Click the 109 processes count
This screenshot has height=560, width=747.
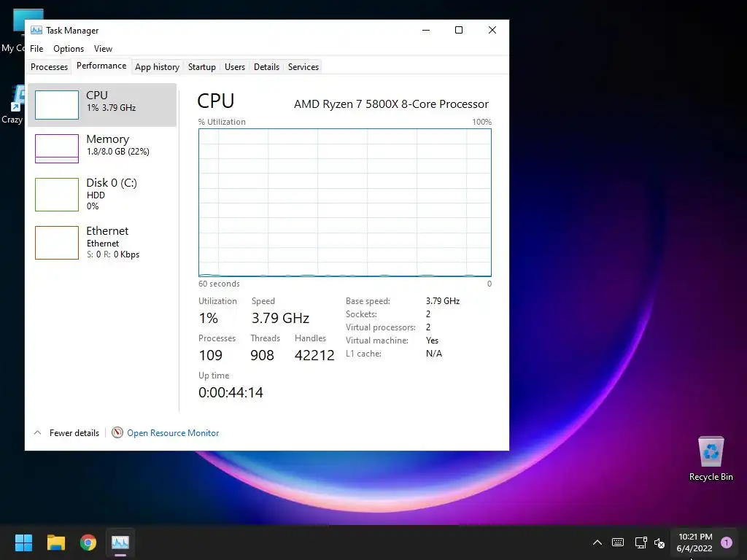pos(211,355)
